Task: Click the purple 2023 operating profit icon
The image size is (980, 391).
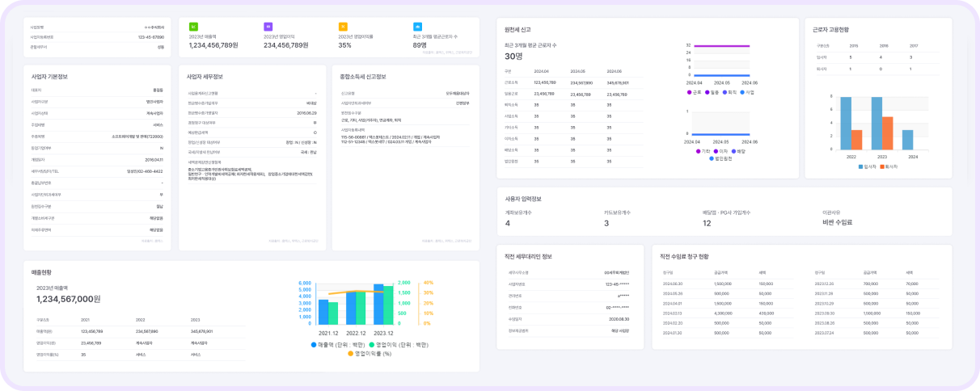Action: [x=268, y=27]
